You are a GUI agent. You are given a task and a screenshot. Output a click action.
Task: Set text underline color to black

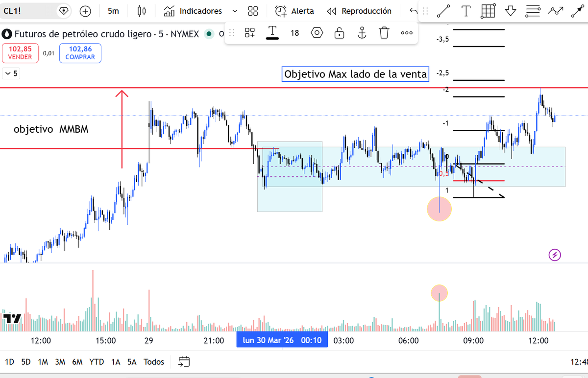(x=272, y=33)
